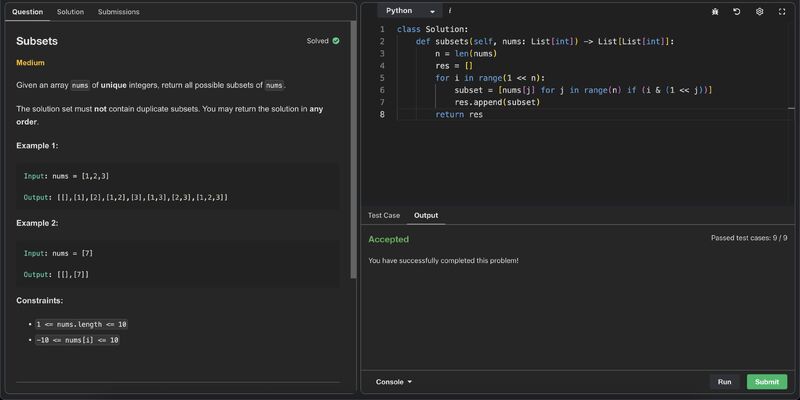Reset code with the revert arrow icon

pyautogui.click(x=737, y=12)
